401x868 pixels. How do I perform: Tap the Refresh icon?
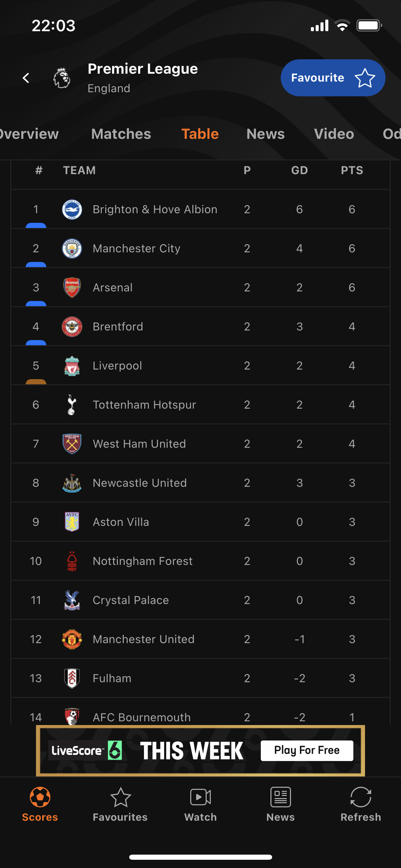pyautogui.click(x=361, y=797)
